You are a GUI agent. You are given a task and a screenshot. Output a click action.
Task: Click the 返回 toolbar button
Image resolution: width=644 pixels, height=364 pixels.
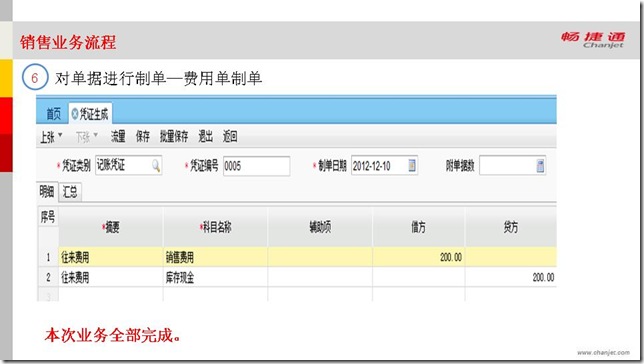[230, 136]
